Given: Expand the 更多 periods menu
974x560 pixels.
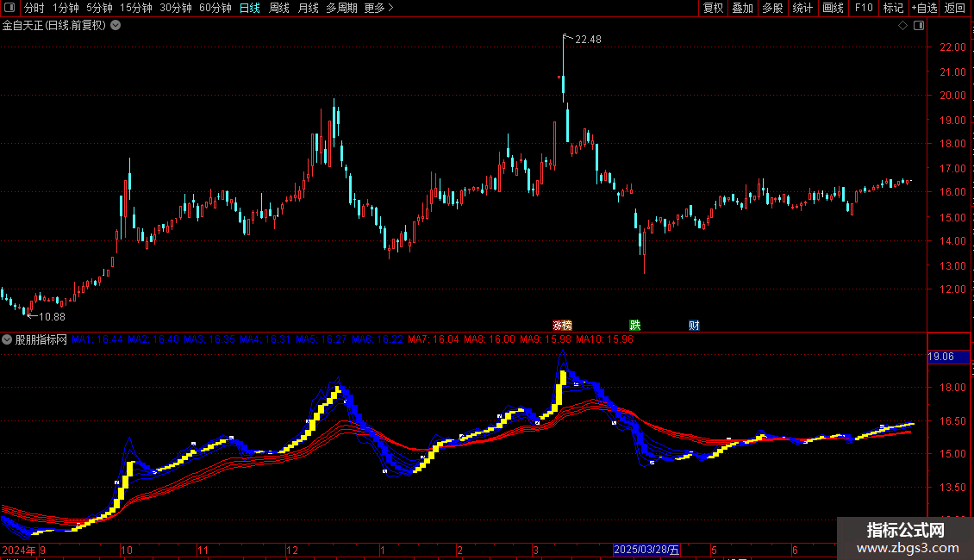Looking at the screenshot, I should 378,8.
